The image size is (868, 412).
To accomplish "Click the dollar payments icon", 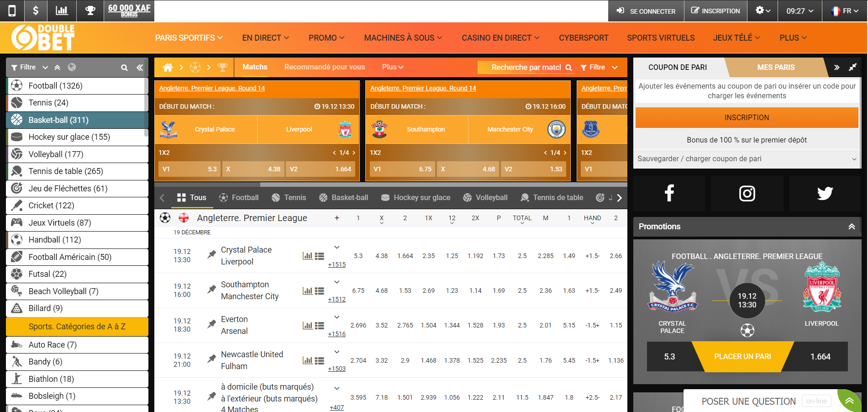I will [36, 11].
